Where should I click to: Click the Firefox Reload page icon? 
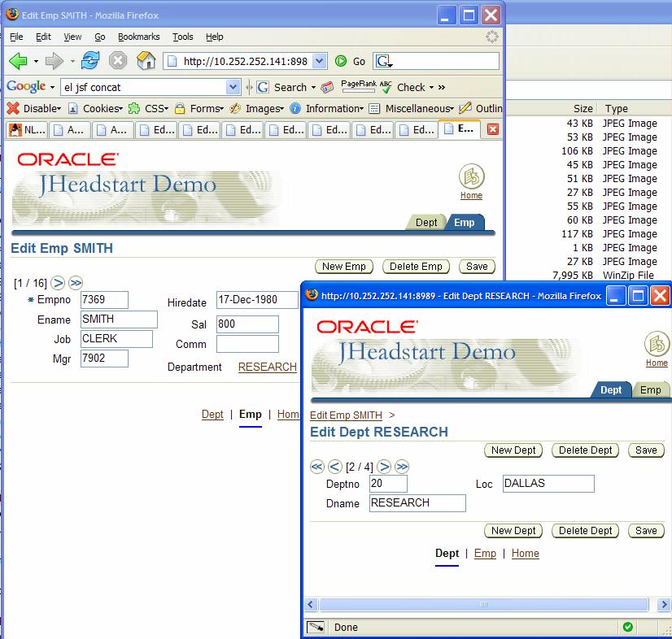point(90,61)
